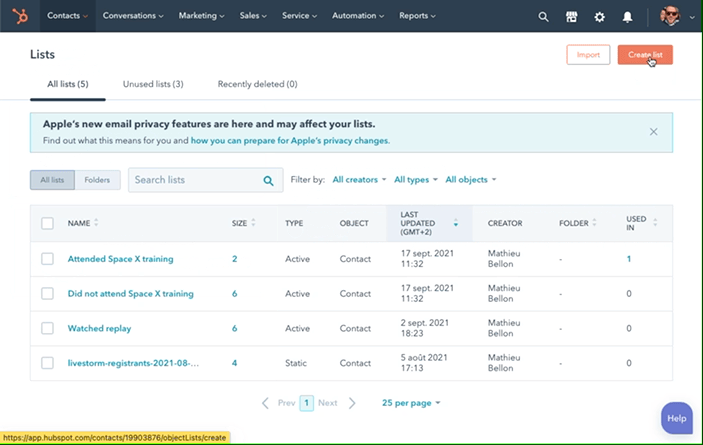Select the All lists (5) tab
This screenshot has height=445, width=703.
(x=68, y=84)
